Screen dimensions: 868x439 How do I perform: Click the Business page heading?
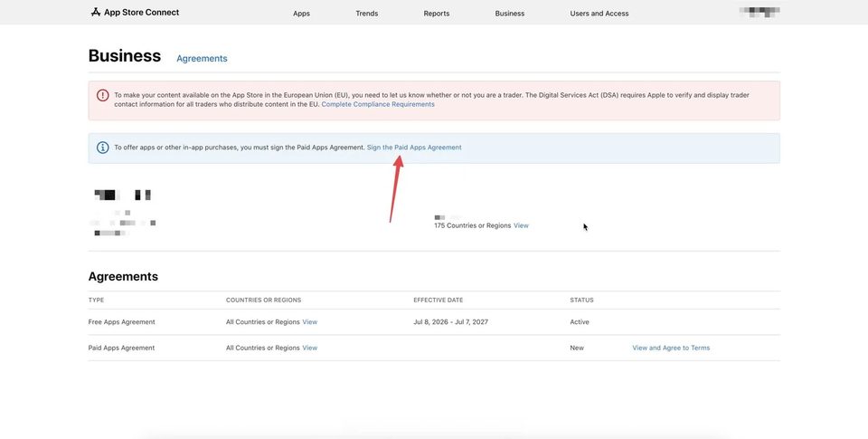[125, 56]
